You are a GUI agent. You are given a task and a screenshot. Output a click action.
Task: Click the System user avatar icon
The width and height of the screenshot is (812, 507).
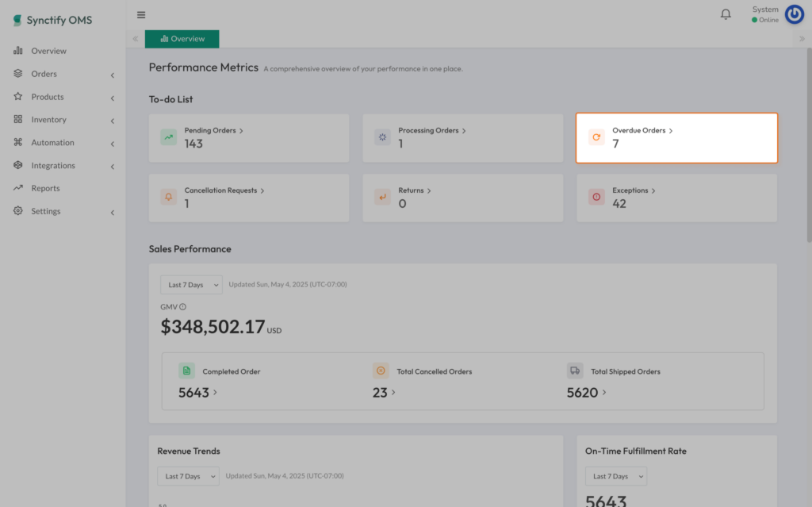[x=795, y=14]
